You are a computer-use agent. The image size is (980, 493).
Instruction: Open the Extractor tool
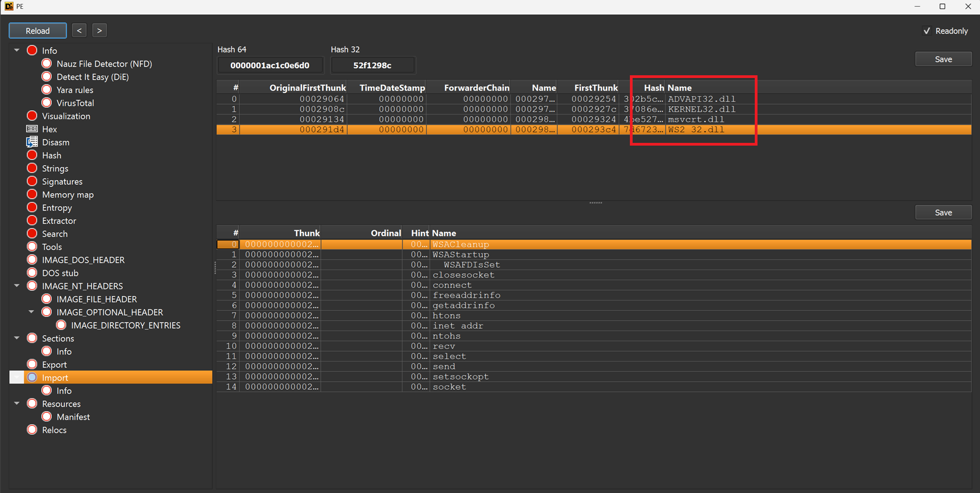(59, 221)
